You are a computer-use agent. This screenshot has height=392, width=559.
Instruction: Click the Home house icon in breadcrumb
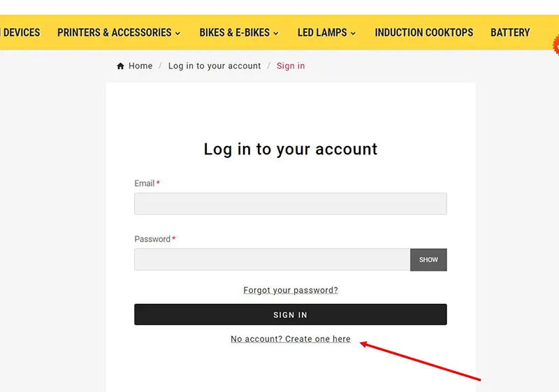click(120, 66)
